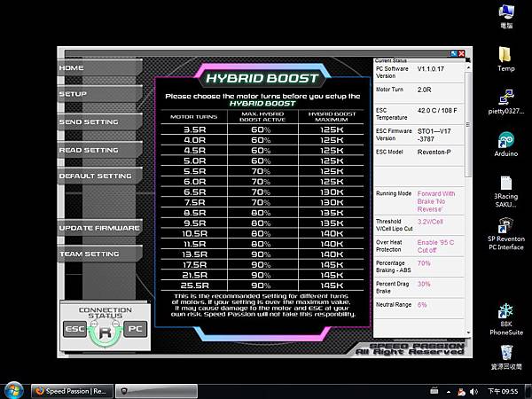
Task: Click PC Software Version V1.1.0.17
Action: coord(431,69)
